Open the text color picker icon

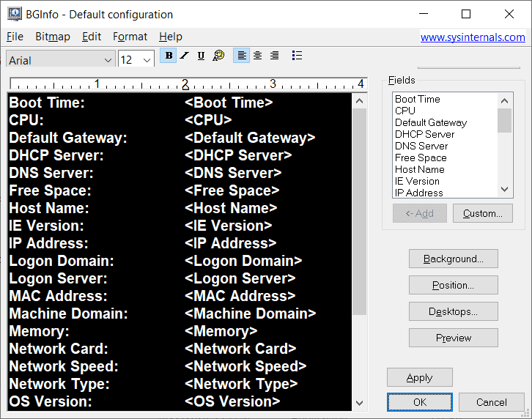click(218, 55)
